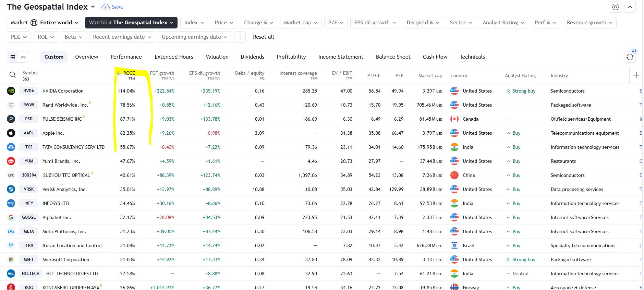Open the Sector filter dropdown
The image size is (644, 290).
click(x=461, y=23)
